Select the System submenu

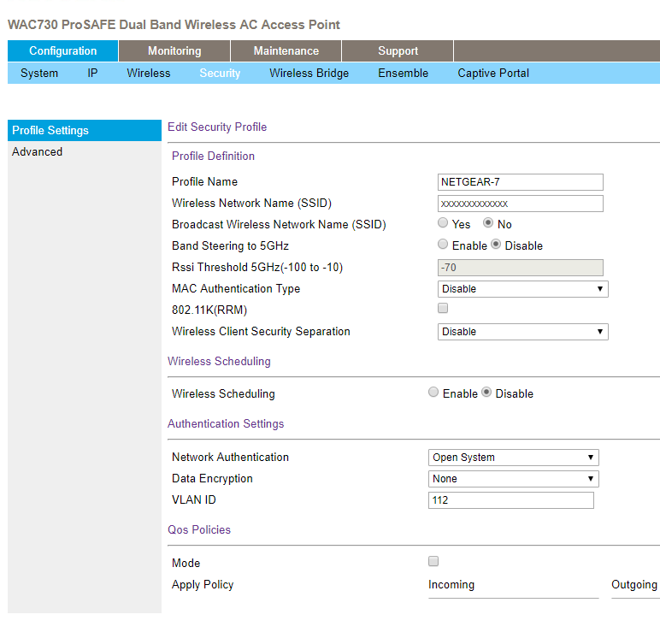tap(39, 74)
